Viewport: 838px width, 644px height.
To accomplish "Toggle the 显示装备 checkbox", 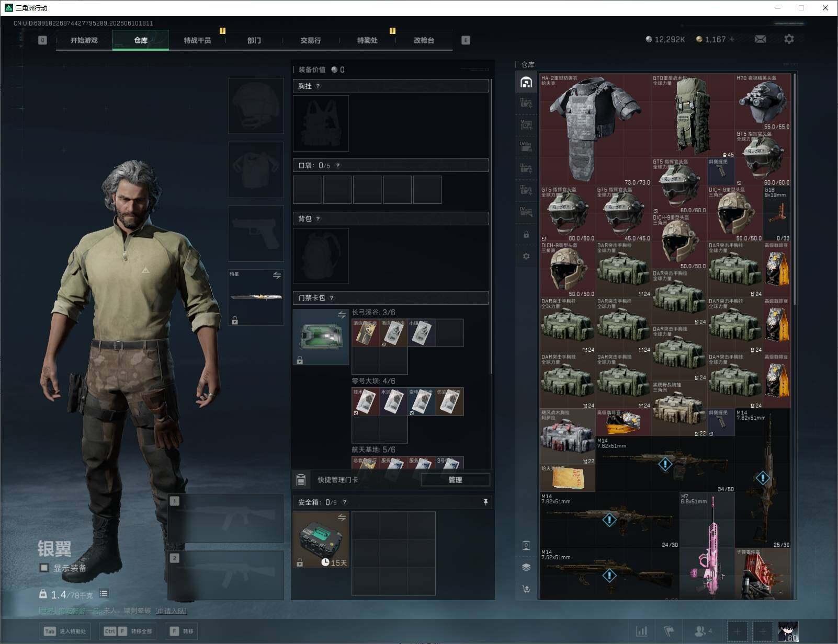I will [44, 568].
